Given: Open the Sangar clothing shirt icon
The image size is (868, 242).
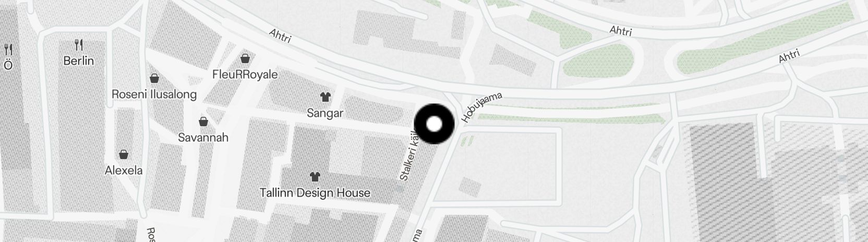Looking at the screenshot, I should coord(325,96).
